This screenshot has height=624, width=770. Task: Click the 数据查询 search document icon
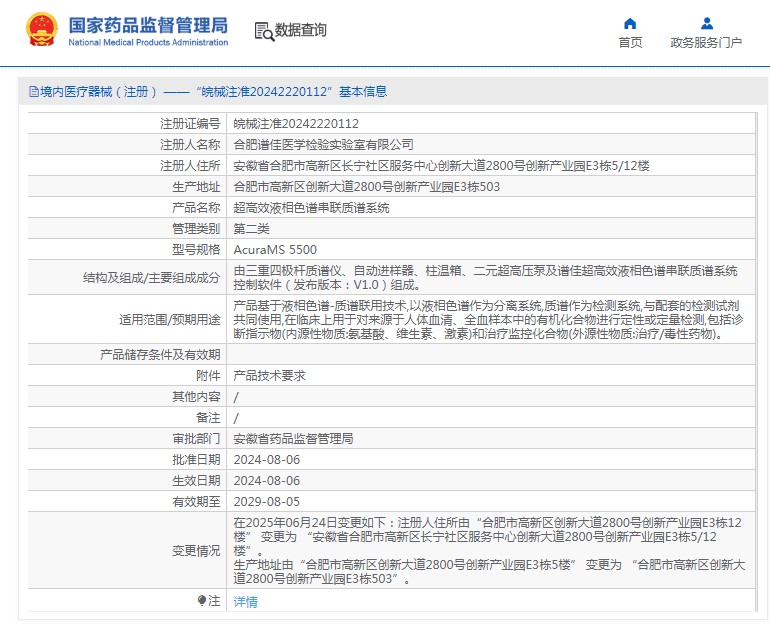[264, 31]
